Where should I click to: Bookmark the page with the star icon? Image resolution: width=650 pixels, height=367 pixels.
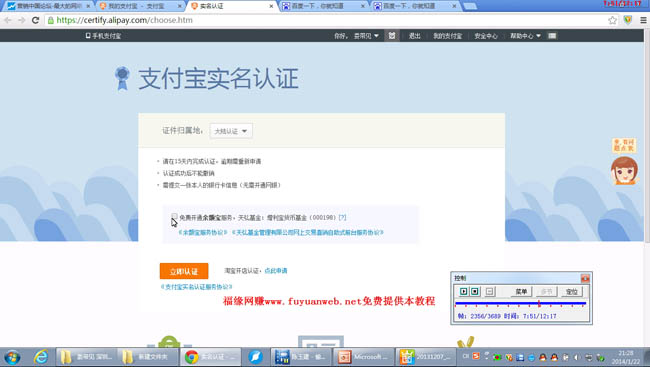612,20
